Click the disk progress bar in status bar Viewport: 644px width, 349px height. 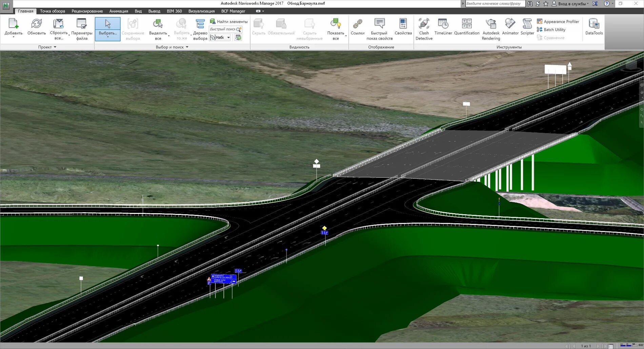pyautogui.click(x=629, y=345)
